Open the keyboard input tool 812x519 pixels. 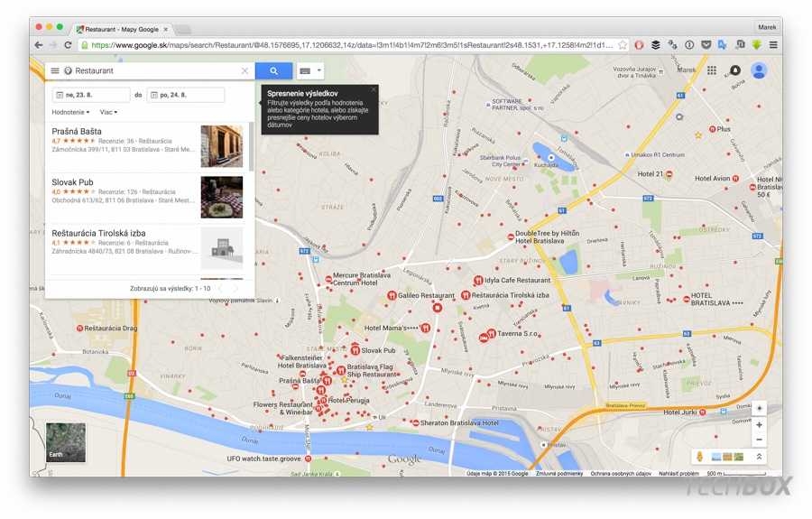[x=305, y=71]
